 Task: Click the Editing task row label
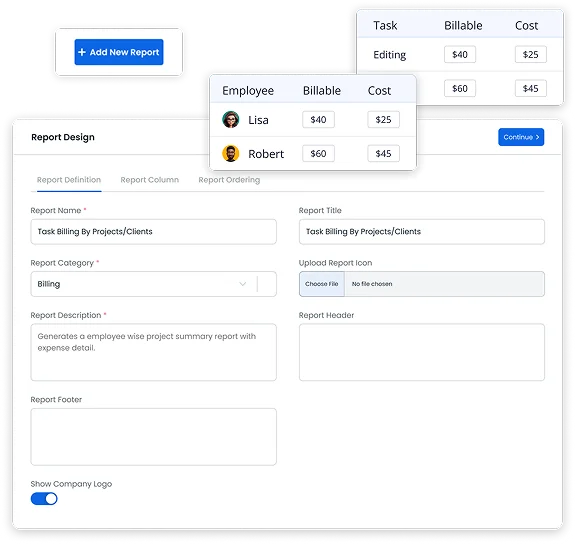pos(389,55)
